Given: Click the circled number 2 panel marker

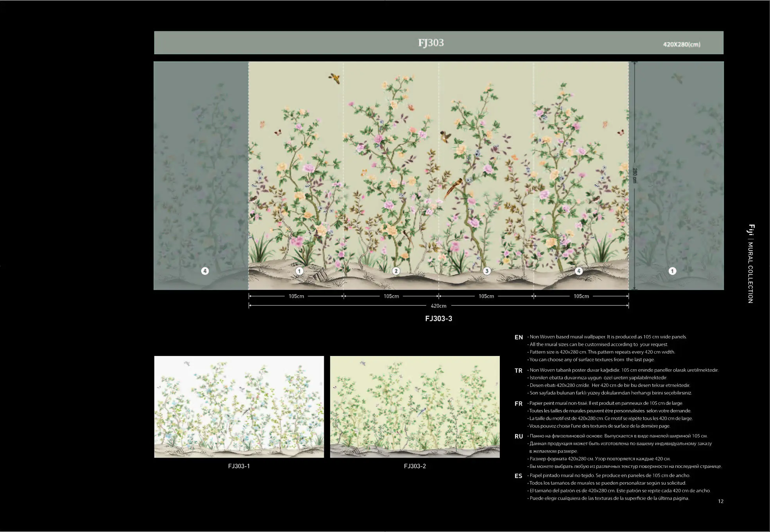Looking at the screenshot, I should [x=396, y=271].
